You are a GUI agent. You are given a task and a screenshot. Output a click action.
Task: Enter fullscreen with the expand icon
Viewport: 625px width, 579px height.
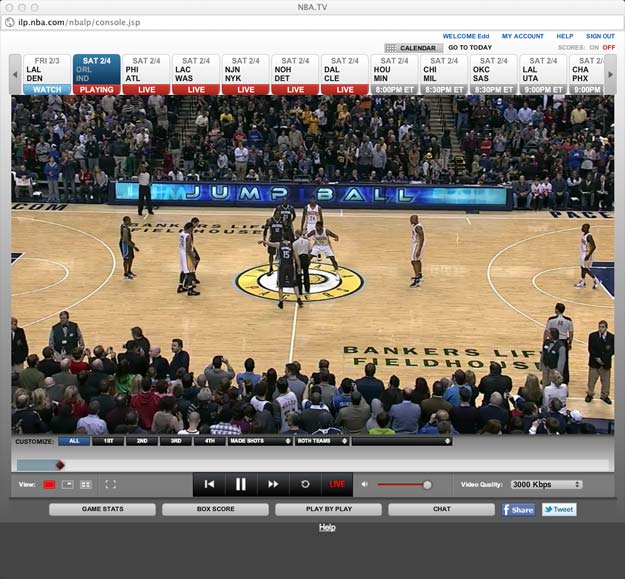coord(110,485)
